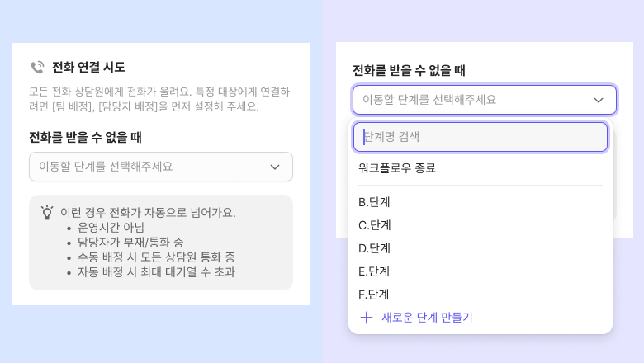Select 워크플로우 종료 from the list

pos(397,168)
